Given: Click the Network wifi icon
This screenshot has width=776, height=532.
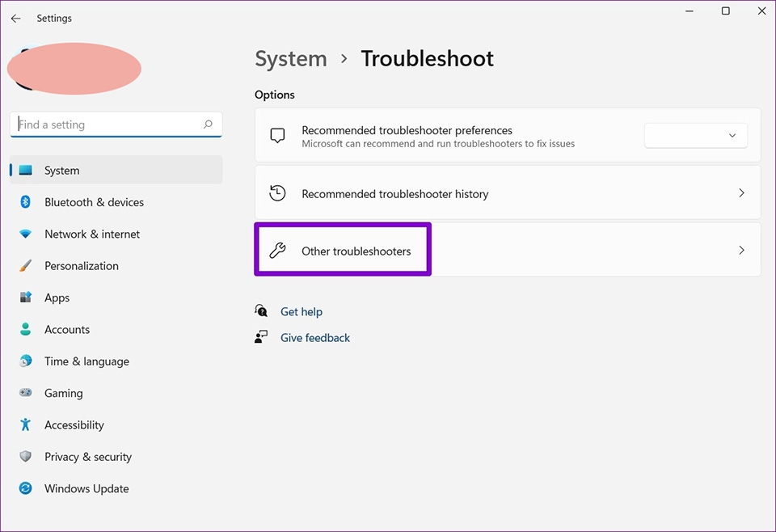Looking at the screenshot, I should [25, 234].
